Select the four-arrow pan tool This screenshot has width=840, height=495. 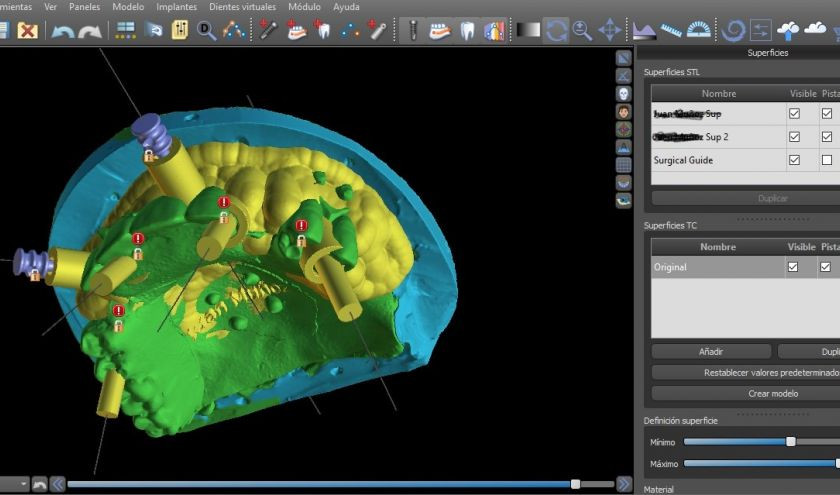pos(609,30)
